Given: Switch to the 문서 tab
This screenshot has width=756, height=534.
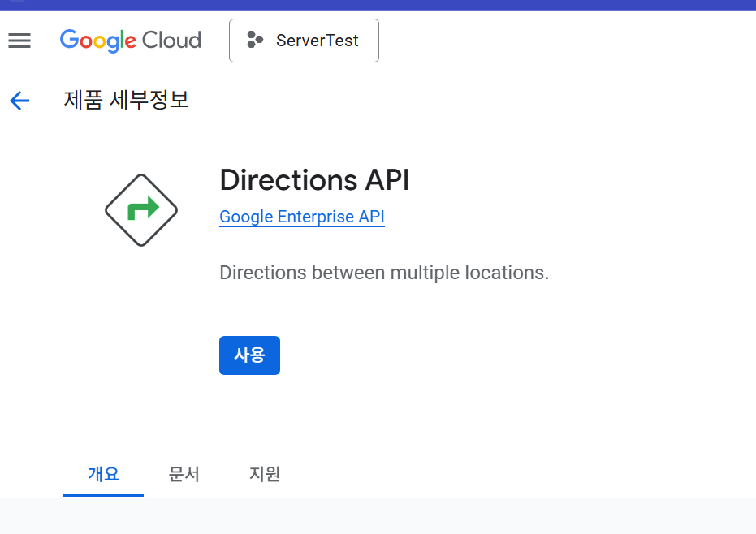Looking at the screenshot, I should [184, 474].
